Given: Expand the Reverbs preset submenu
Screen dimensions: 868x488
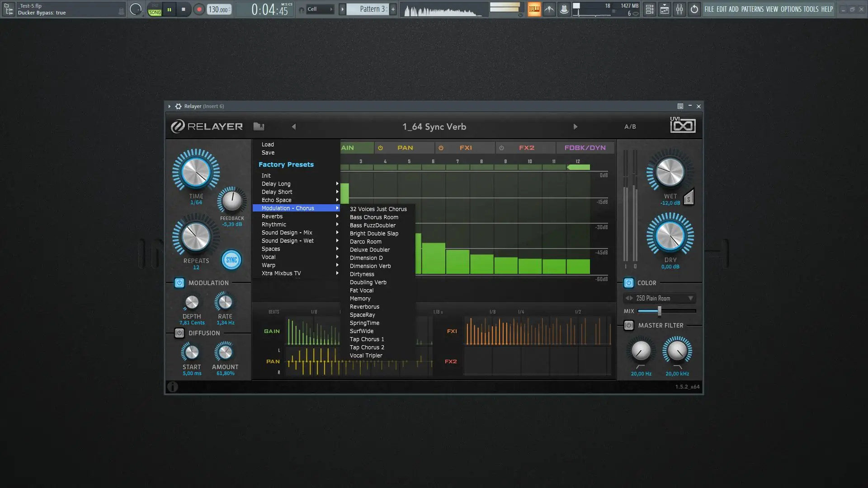Looking at the screenshot, I should [x=272, y=216].
